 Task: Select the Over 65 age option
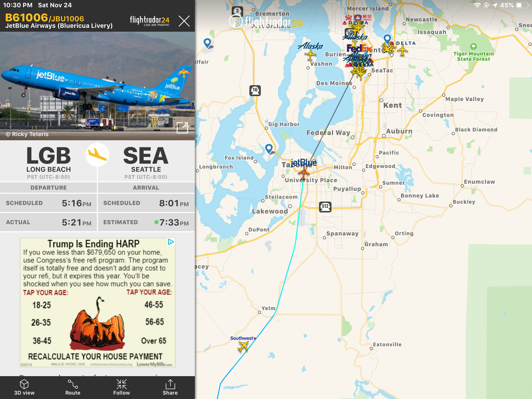[x=154, y=341]
